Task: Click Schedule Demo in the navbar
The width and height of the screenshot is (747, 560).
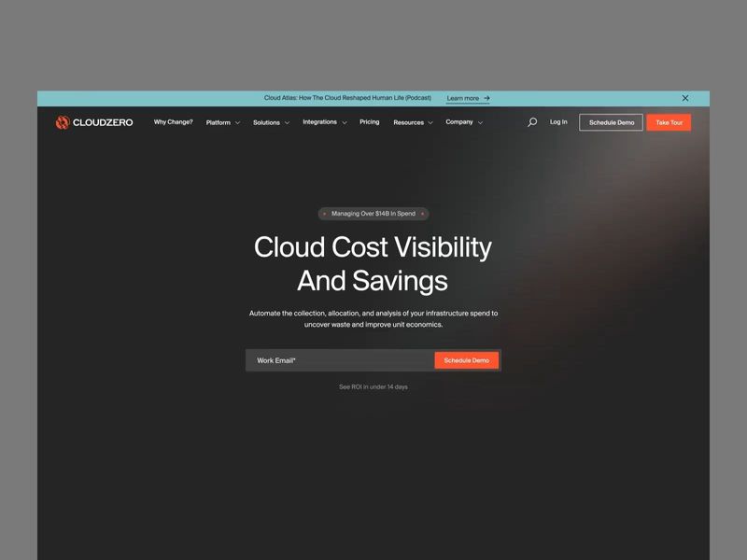Action: point(611,122)
